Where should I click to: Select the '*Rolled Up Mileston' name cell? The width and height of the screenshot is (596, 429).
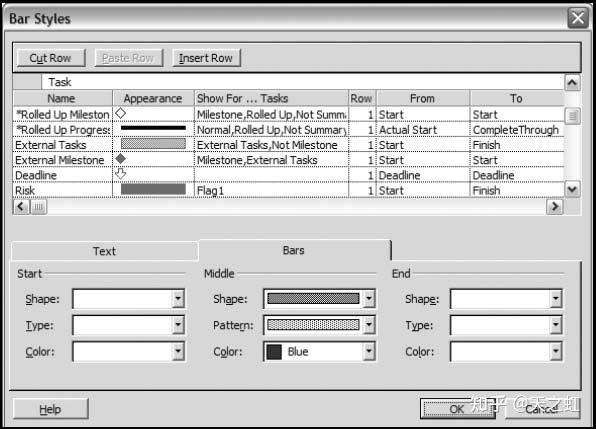(x=63, y=114)
